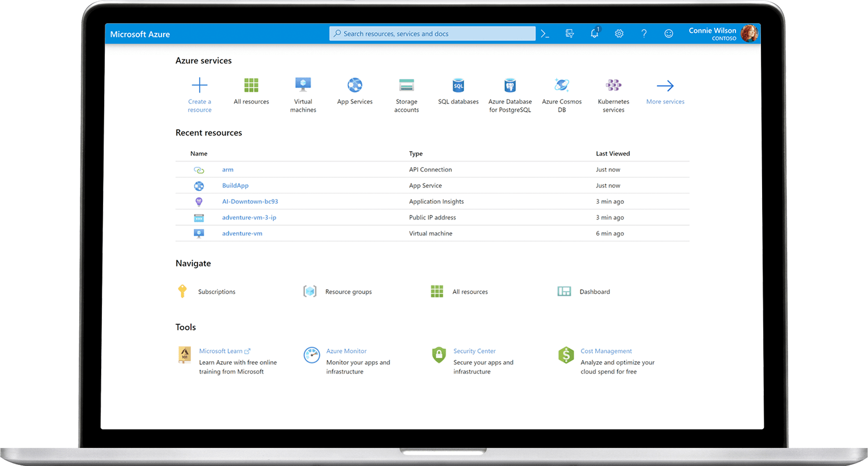Open the portal settings gear
The width and height of the screenshot is (868, 466).
coord(619,34)
